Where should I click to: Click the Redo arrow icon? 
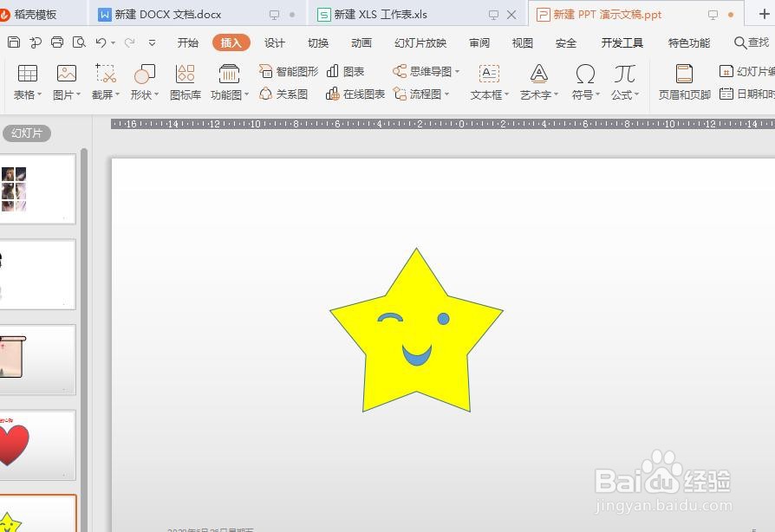(129, 43)
